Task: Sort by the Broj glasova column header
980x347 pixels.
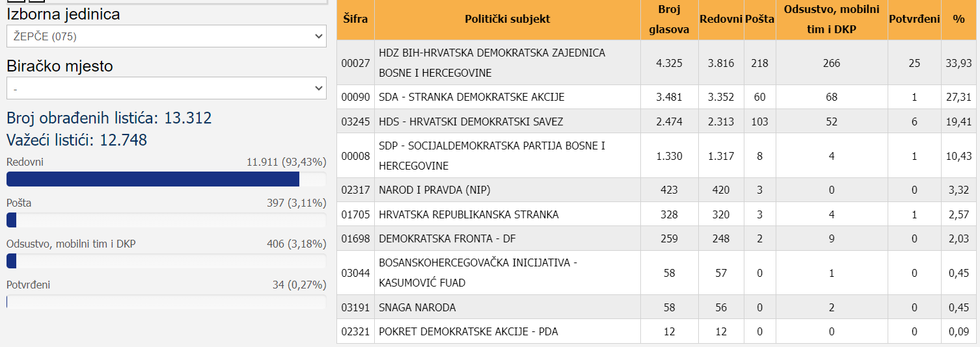Action: [x=668, y=19]
